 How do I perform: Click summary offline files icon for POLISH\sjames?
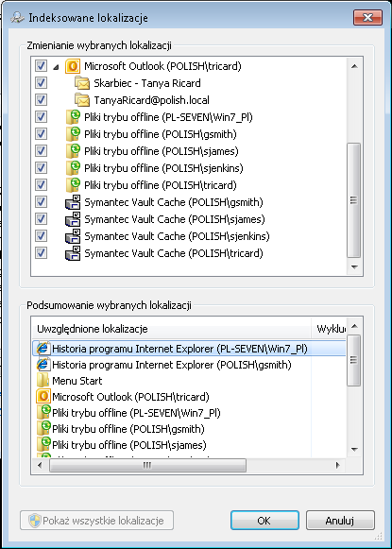[x=43, y=445]
